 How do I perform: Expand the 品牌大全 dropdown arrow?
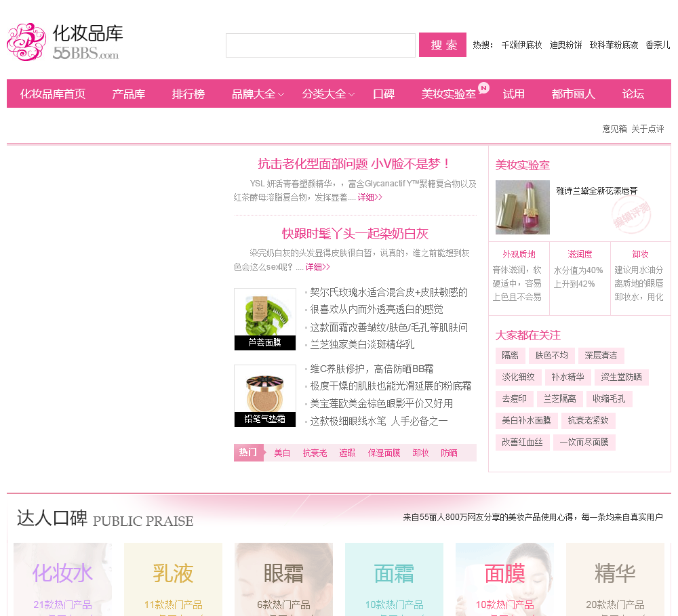pyautogui.click(x=281, y=94)
